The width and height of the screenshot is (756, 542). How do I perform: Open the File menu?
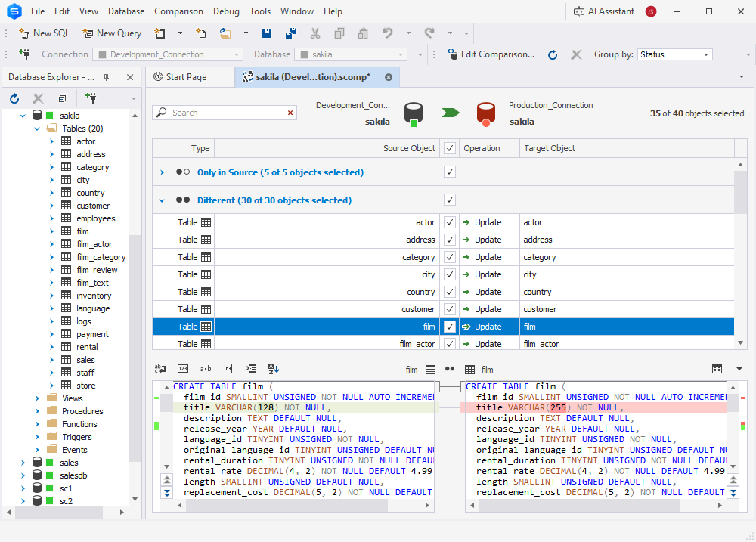[38, 11]
